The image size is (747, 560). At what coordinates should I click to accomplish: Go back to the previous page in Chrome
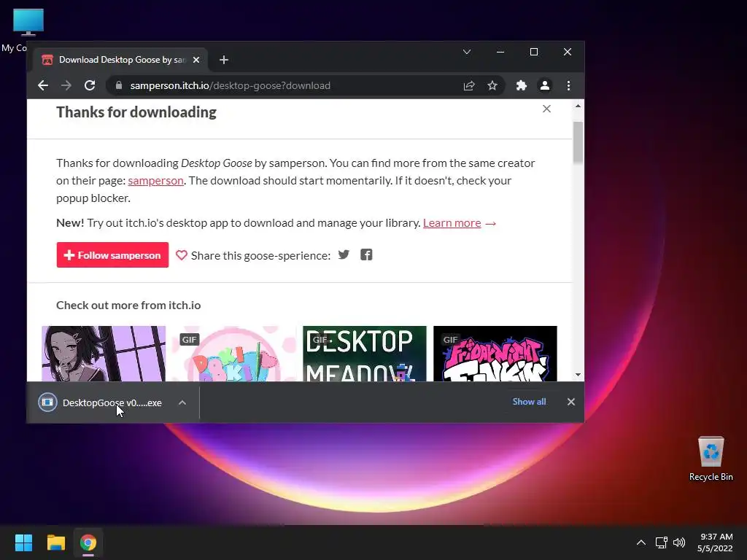(x=43, y=86)
